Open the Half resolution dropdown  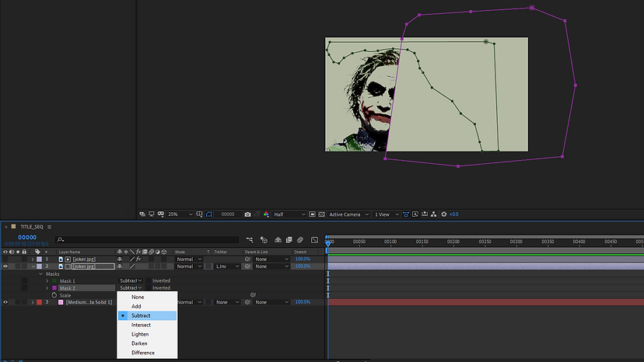[x=289, y=214]
